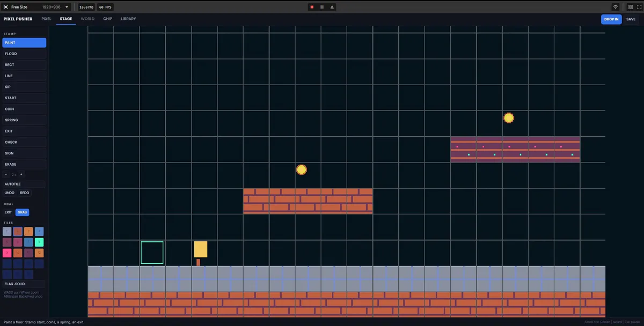Pick tile swatch 4 (blue)

[x=39, y=232]
